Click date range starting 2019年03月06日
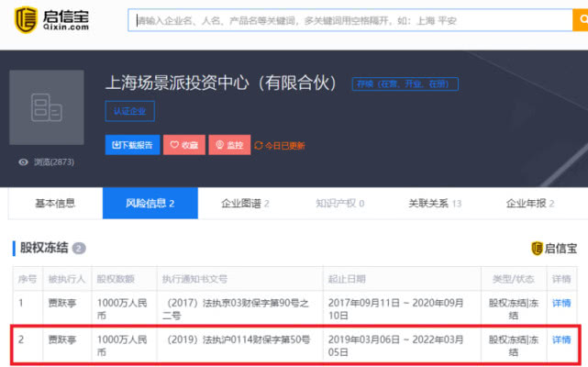This screenshot has width=588, height=367. (396, 346)
